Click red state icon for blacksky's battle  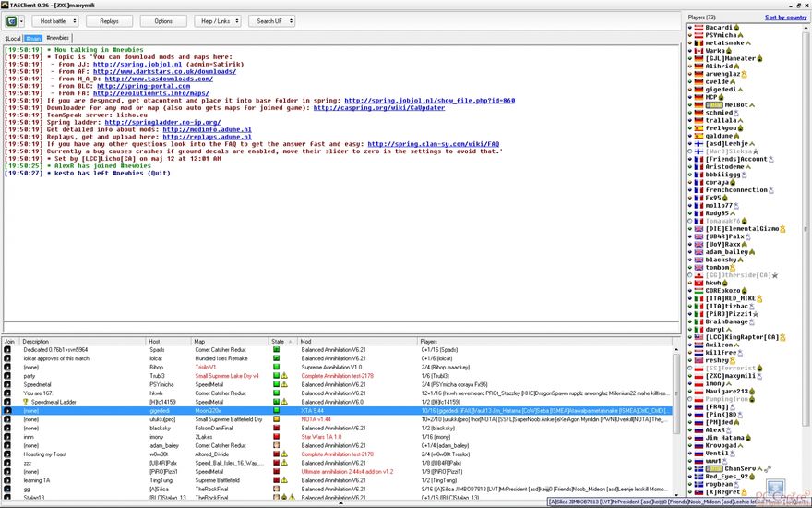[275, 428]
